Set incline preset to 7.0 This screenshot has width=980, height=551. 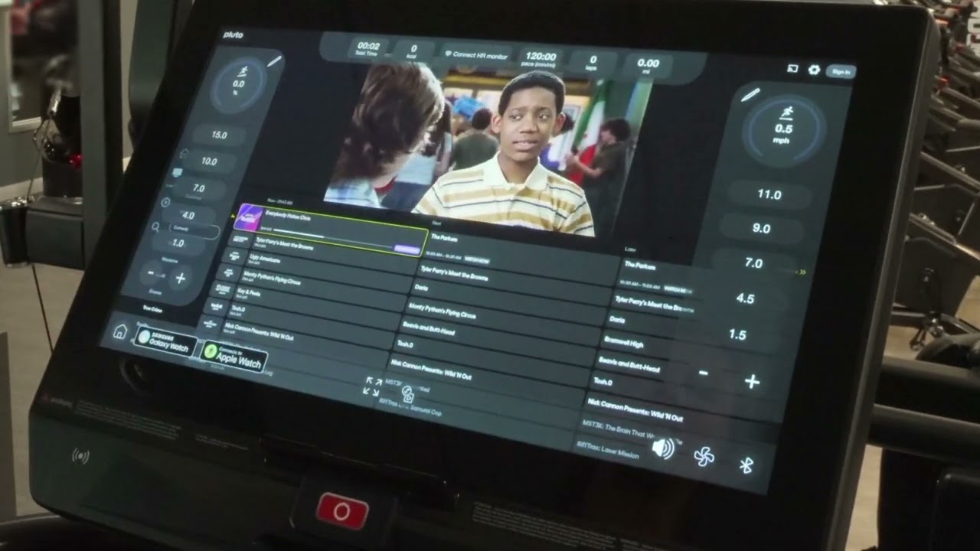(x=198, y=187)
